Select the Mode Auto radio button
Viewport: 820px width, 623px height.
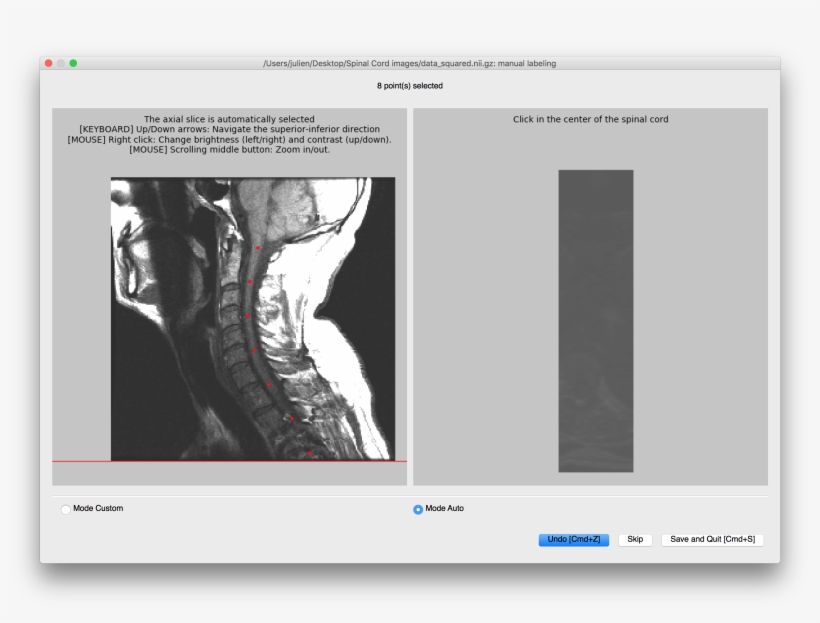pyautogui.click(x=417, y=508)
